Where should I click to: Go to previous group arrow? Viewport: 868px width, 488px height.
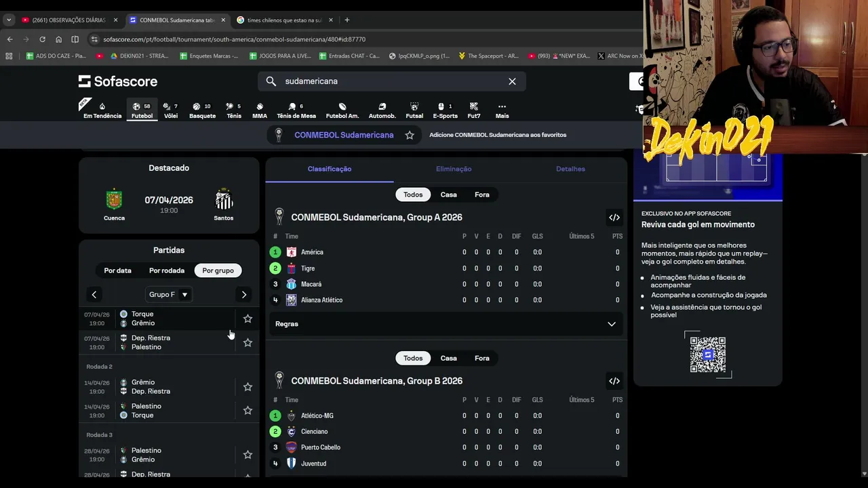[x=94, y=294]
